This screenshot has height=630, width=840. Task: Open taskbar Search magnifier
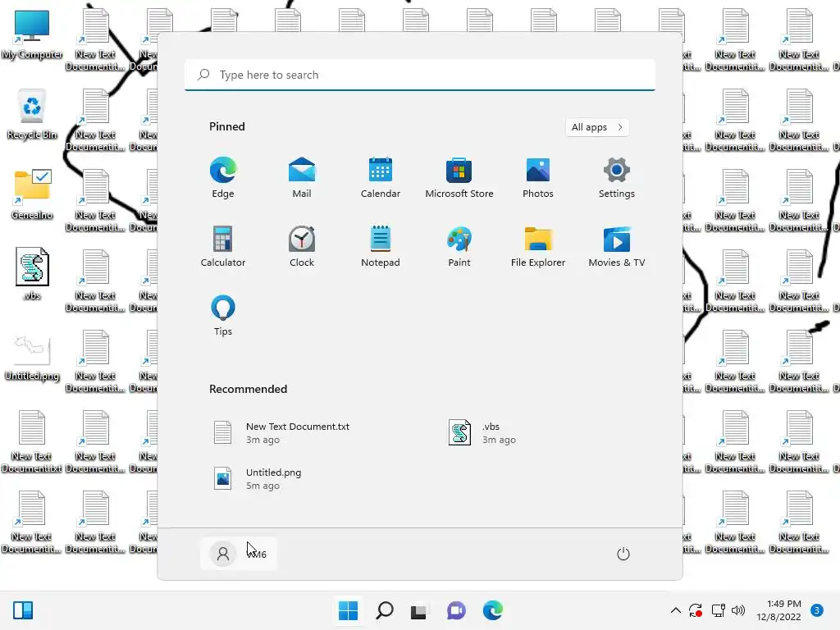click(x=385, y=610)
